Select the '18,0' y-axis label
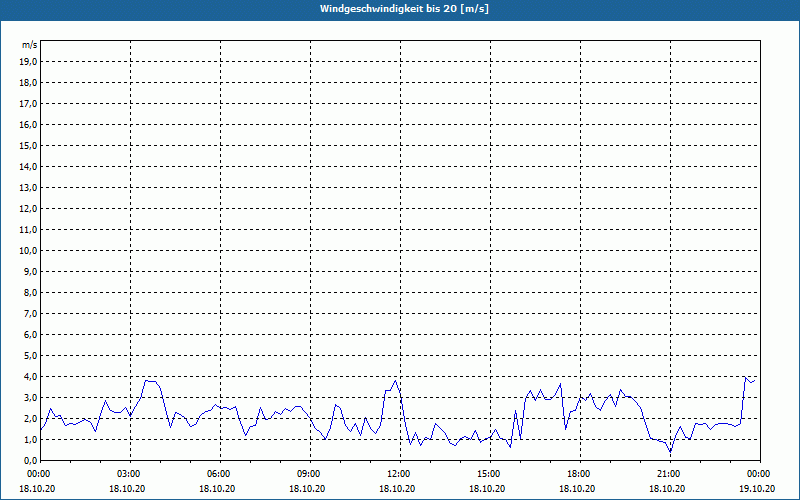 click(29, 83)
